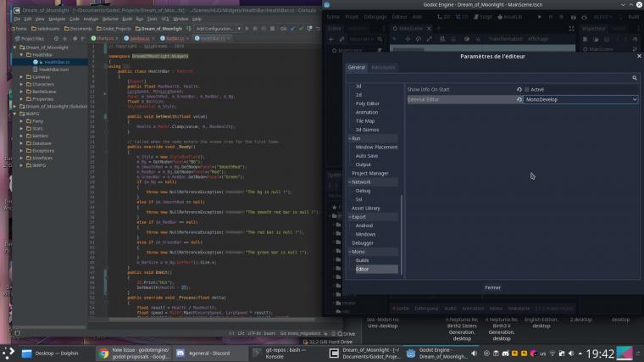Switch Godot to 2D workspace
Screen dimensions: 644x362
443,17
